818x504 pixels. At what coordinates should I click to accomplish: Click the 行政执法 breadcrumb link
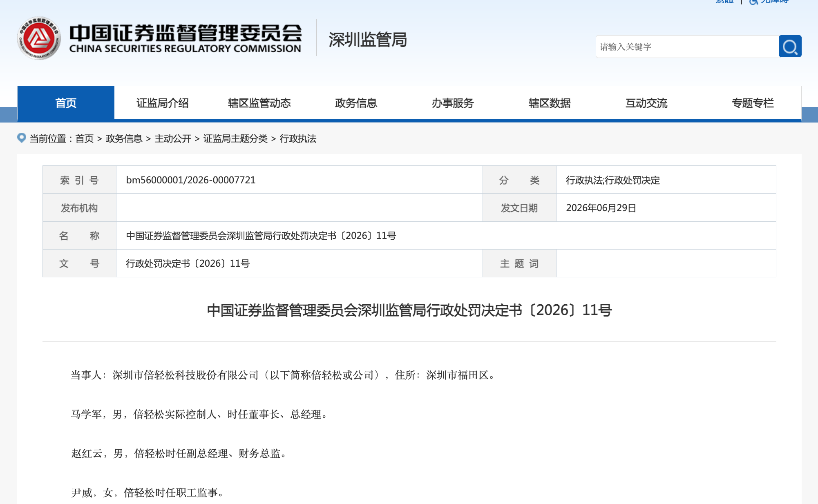coord(298,139)
